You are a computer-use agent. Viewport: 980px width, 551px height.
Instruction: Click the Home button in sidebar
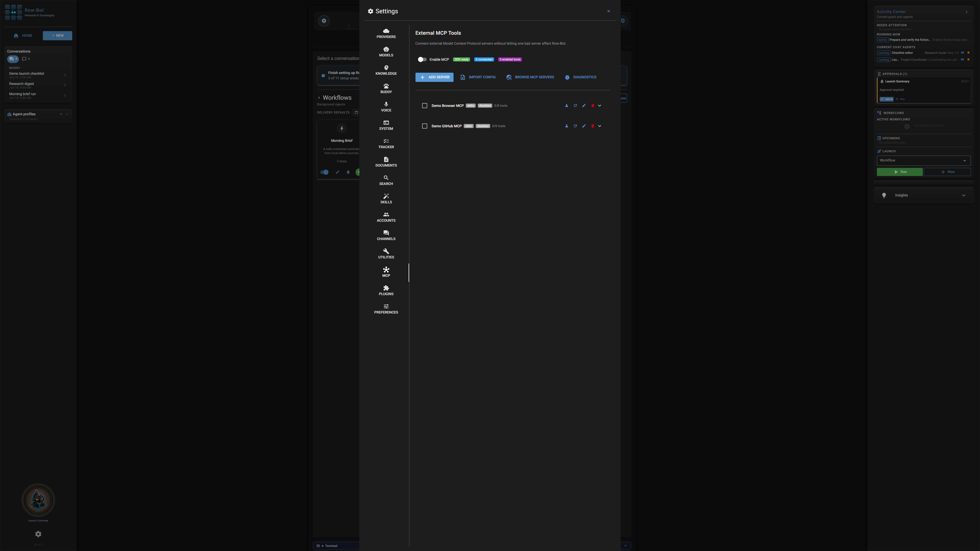tap(23, 36)
